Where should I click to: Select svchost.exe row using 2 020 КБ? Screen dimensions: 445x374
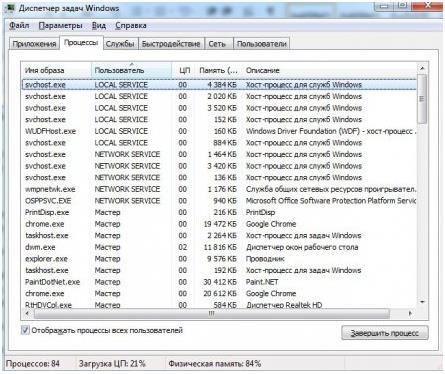(219, 96)
